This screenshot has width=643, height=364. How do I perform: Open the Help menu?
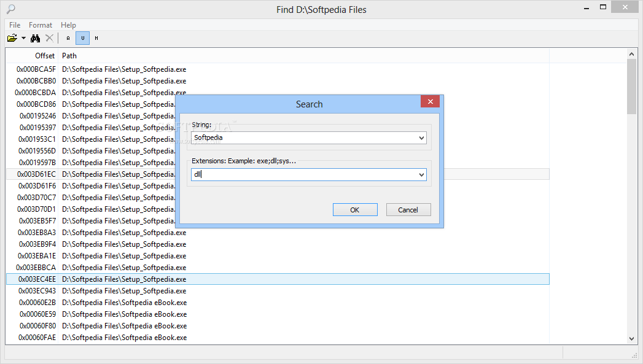coord(68,25)
